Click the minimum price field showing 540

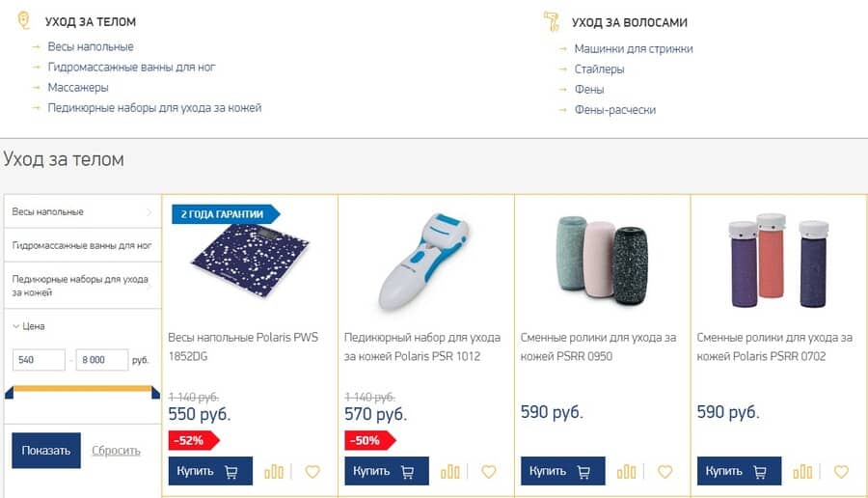39,360
